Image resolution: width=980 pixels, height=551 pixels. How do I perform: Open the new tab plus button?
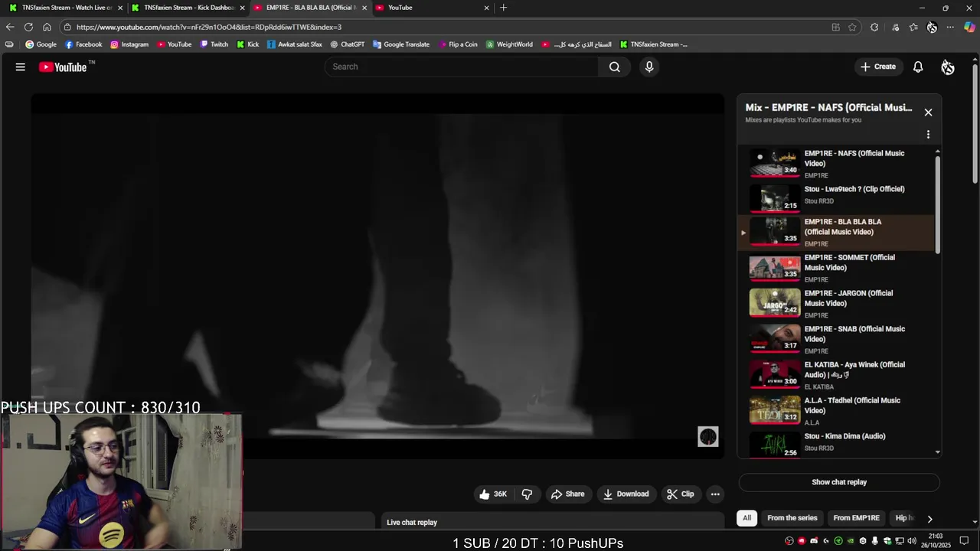pyautogui.click(x=503, y=8)
